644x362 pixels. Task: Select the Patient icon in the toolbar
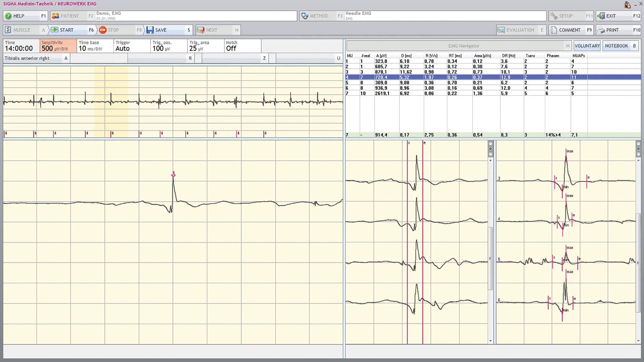[56, 16]
